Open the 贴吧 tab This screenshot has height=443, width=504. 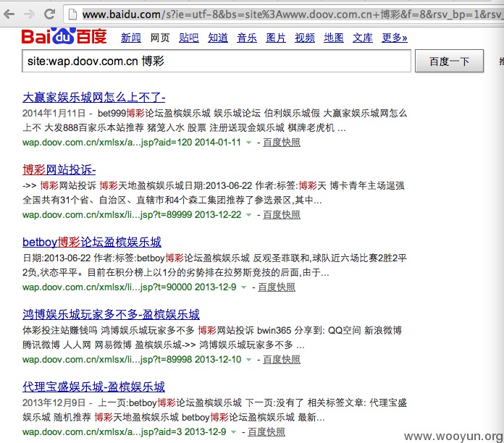[x=189, y=38]
